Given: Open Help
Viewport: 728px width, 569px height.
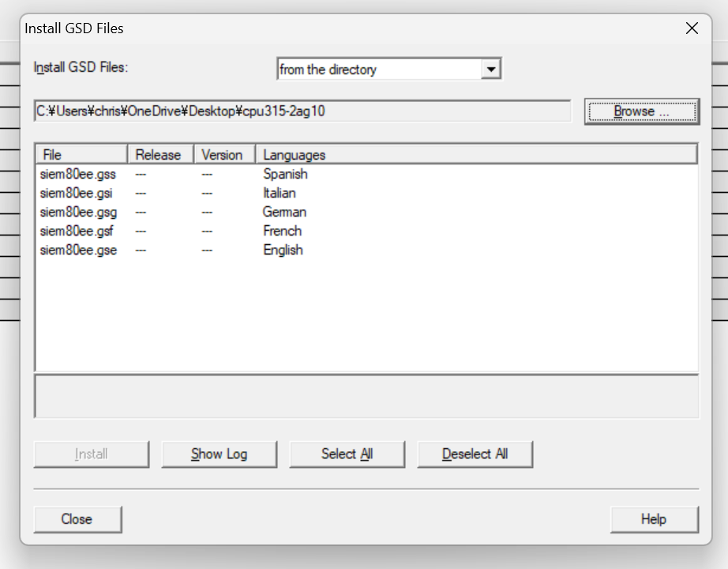Looking at the screenshot, I should pos(655,519).
